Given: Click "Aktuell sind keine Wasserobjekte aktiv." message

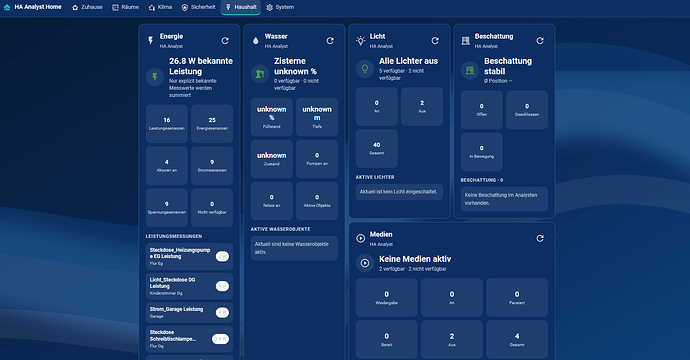Looking at the screenshot, I should [x=294, y=248].
